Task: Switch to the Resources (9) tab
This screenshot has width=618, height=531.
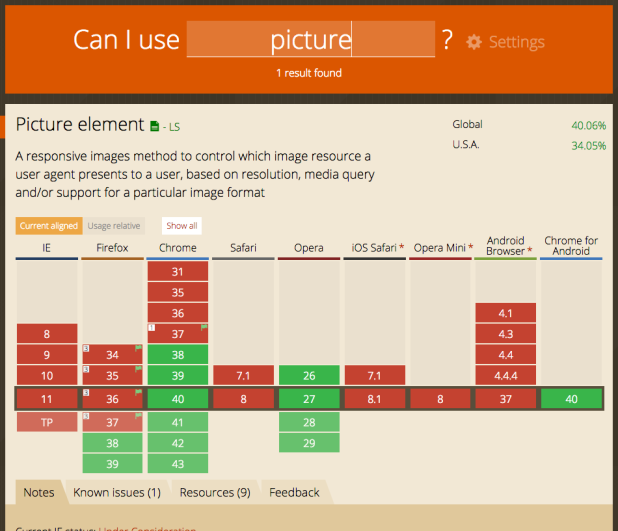Action: click(x=214, y=492)
